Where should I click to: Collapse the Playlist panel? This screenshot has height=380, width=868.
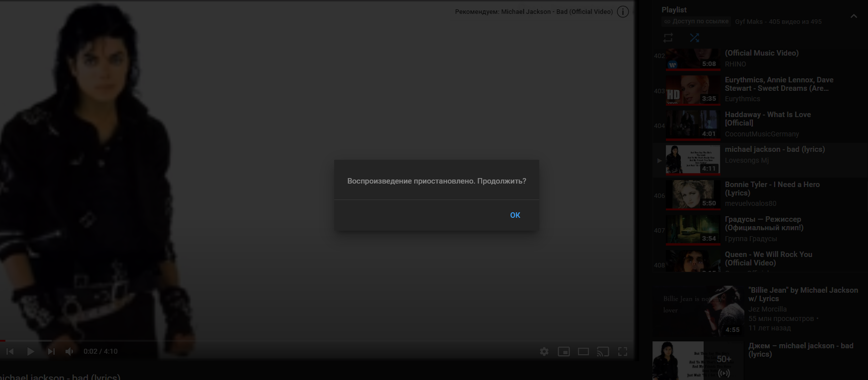(854, 16)
